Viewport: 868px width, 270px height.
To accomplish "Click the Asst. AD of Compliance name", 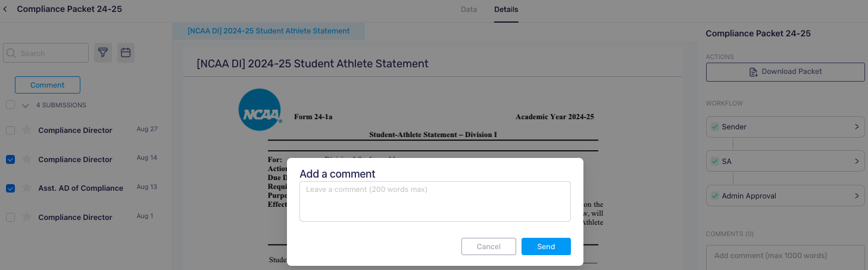I will tap(81, 188).
